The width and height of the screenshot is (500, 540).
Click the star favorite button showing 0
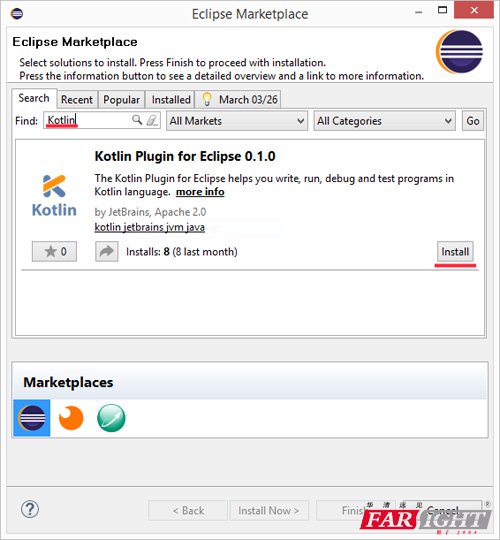54,251
